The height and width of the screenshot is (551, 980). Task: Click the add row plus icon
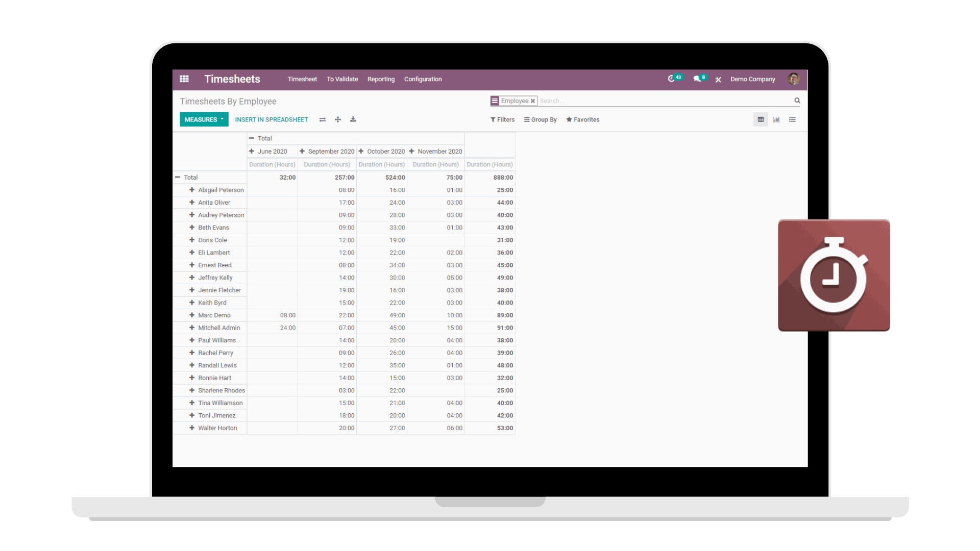338,119
